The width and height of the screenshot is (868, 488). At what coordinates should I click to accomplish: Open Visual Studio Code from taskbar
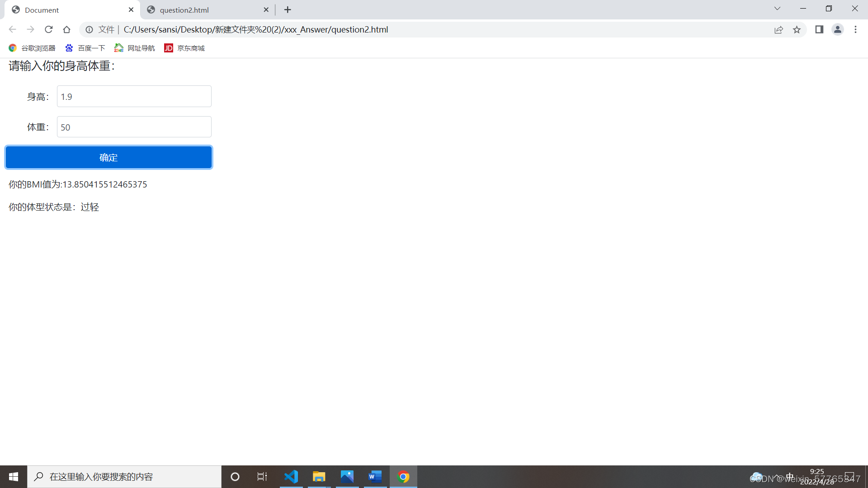[x=291, y=477]
